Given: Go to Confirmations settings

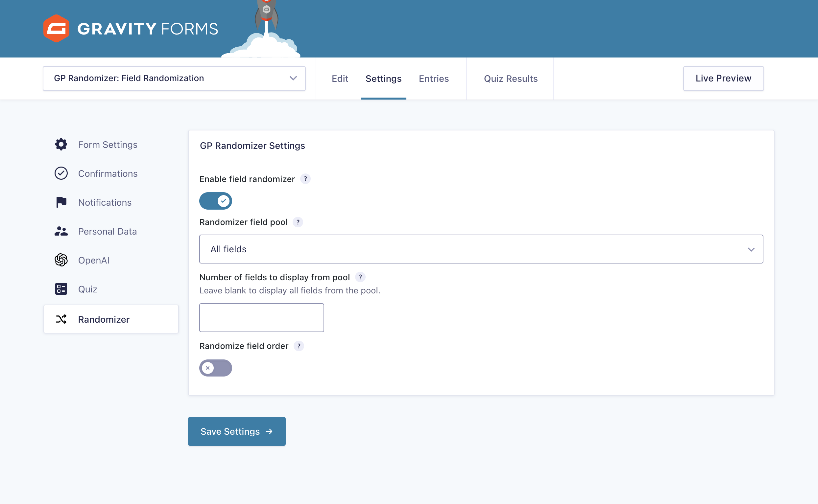Looking at the screenshot, I should pyautogui.click(x=111, y=173).
